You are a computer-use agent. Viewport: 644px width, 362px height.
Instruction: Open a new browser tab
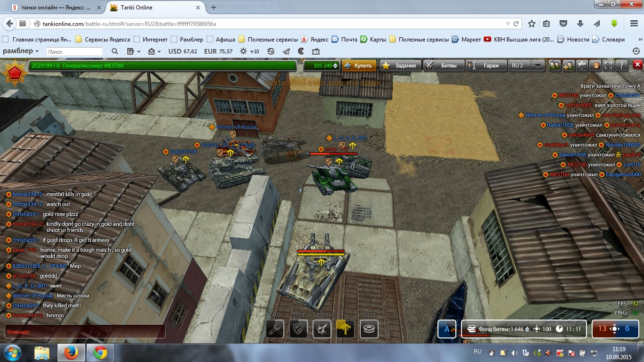point(213,8)
